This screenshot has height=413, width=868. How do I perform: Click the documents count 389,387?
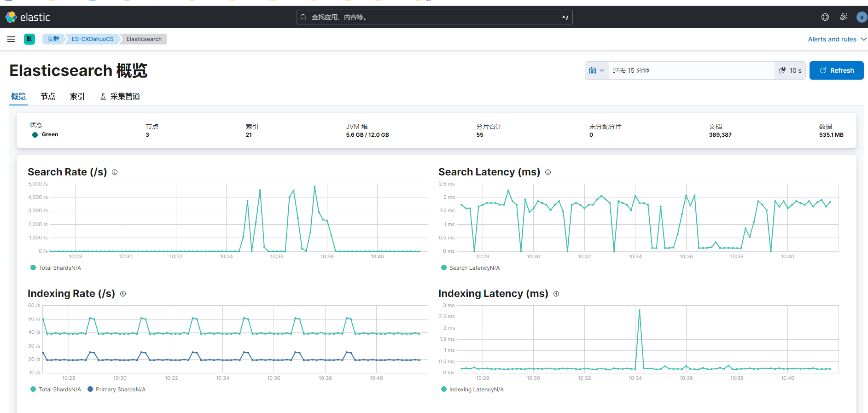[x=720, y=135]
